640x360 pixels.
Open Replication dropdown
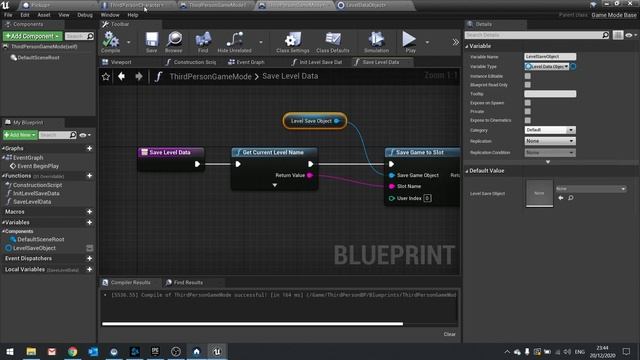[x=550, y=141]
